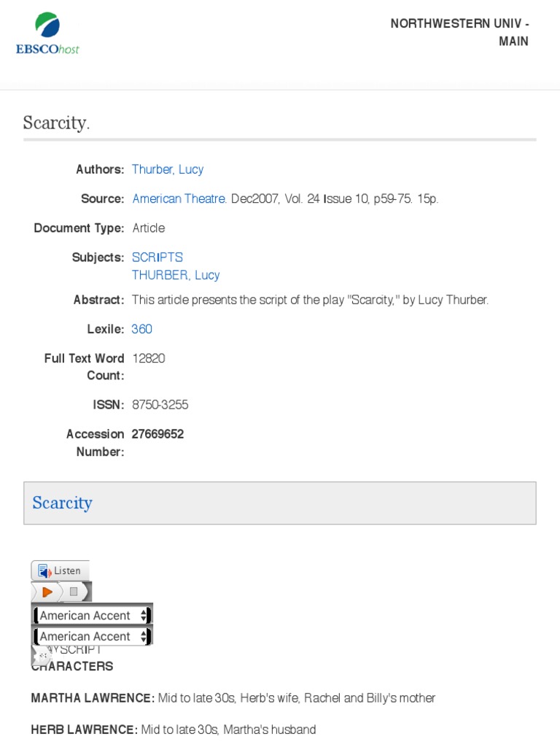Viewport: 560px width, 747px height.
Task: Open the American Theatre source link
Action: (x=179, y=198)
